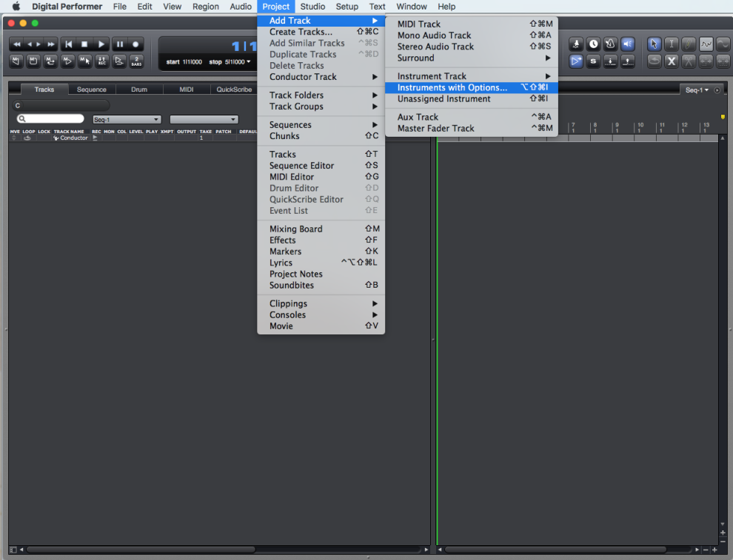Expand the Conductor Track submenu
This screenshot has height=560, width=733.
[321, 77]
